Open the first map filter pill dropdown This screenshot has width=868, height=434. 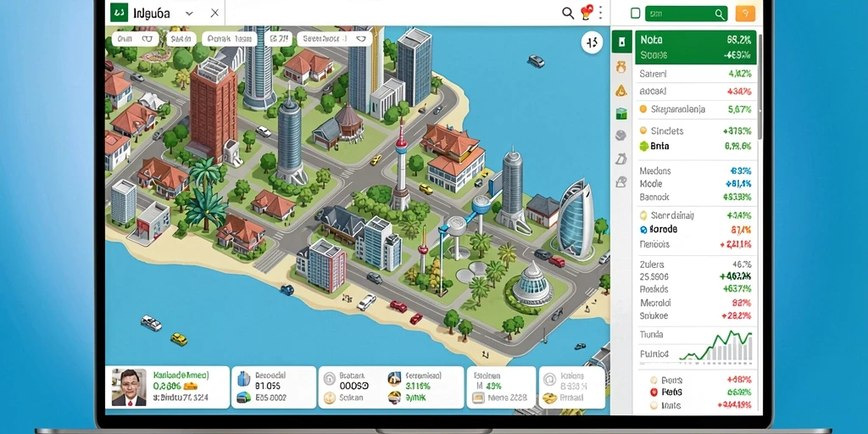tap(135, 39)
